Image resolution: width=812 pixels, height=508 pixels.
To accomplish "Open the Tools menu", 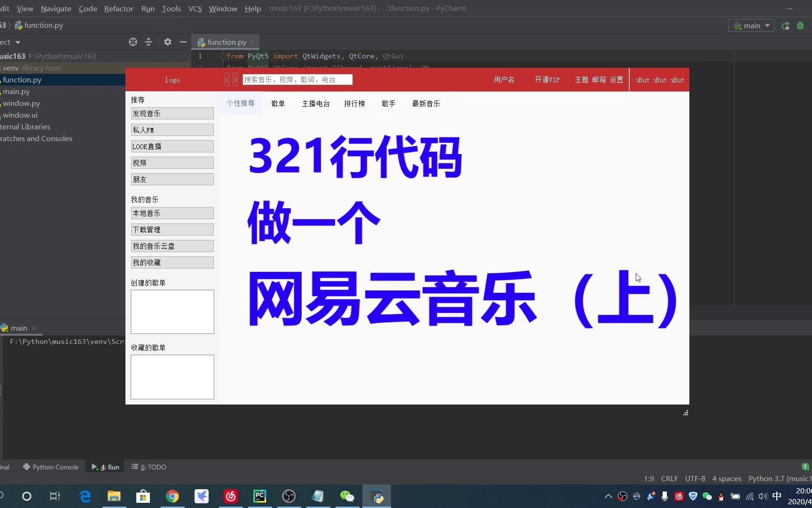I will tap(172, 8).
